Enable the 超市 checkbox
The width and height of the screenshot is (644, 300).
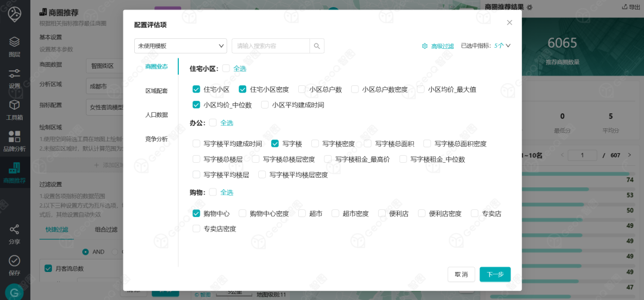[302, 214]
